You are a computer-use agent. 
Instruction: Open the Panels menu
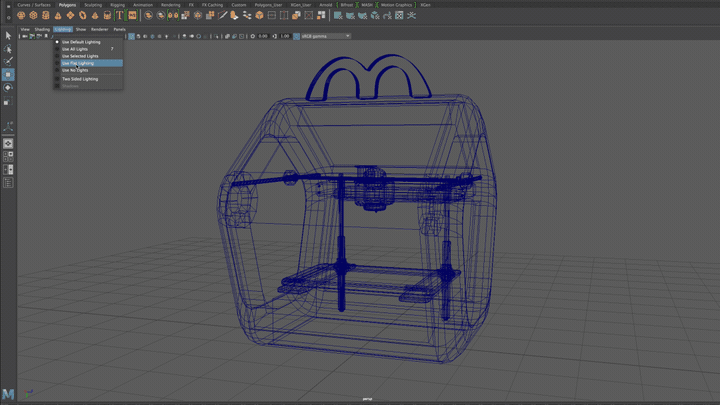[x=119, y=29]
